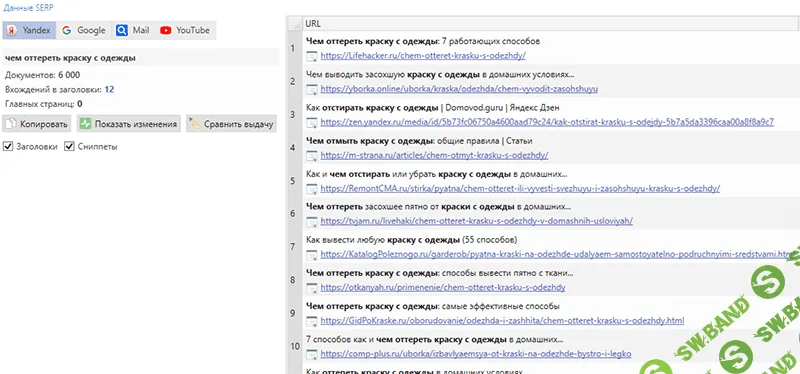Click the page icon beside the GidPoKraske.ru link

[311, 321]
